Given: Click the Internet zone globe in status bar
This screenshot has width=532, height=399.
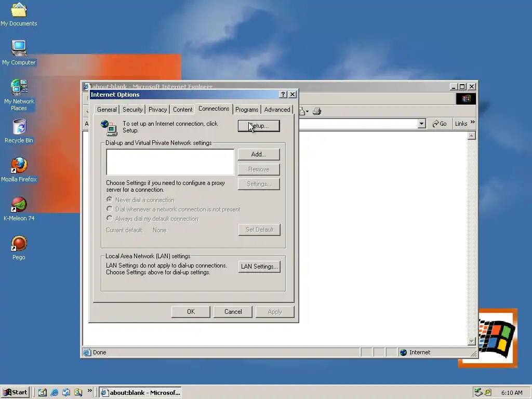Looking at the screenshot, I should 403,353.
